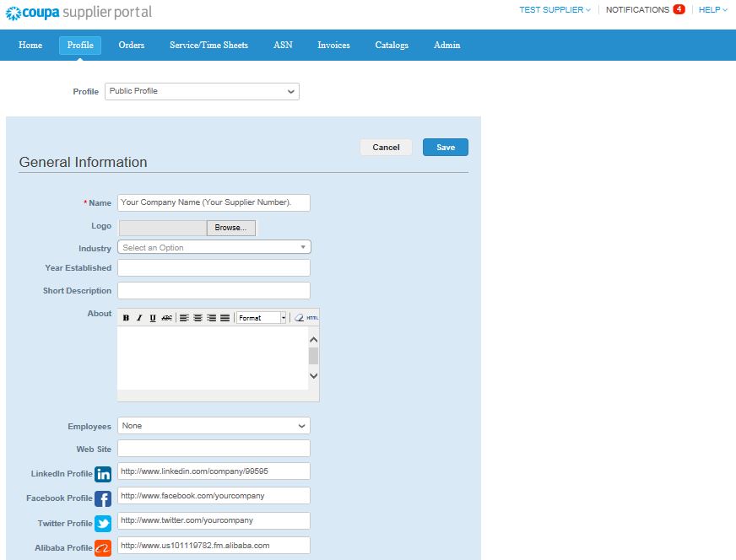Apply strikethrough in the About editor
This screenshot has width=736, height=560.
tap(166, 318)
